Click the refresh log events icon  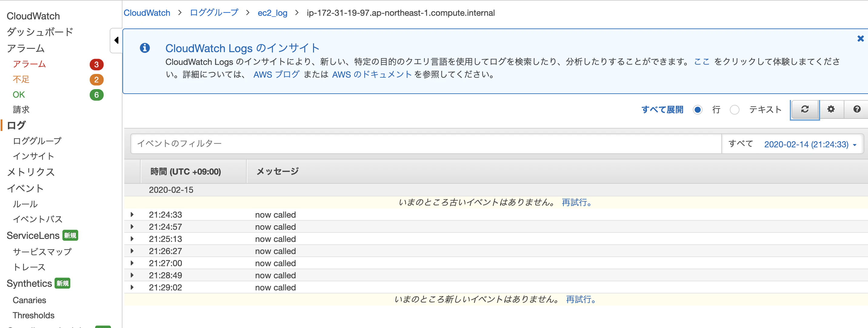pos(805,109)
